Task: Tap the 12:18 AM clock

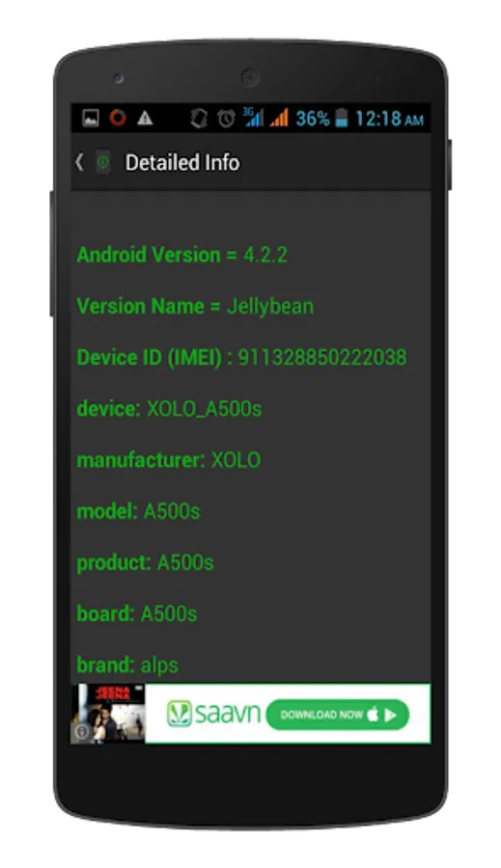Action: (x=389, y=119)
